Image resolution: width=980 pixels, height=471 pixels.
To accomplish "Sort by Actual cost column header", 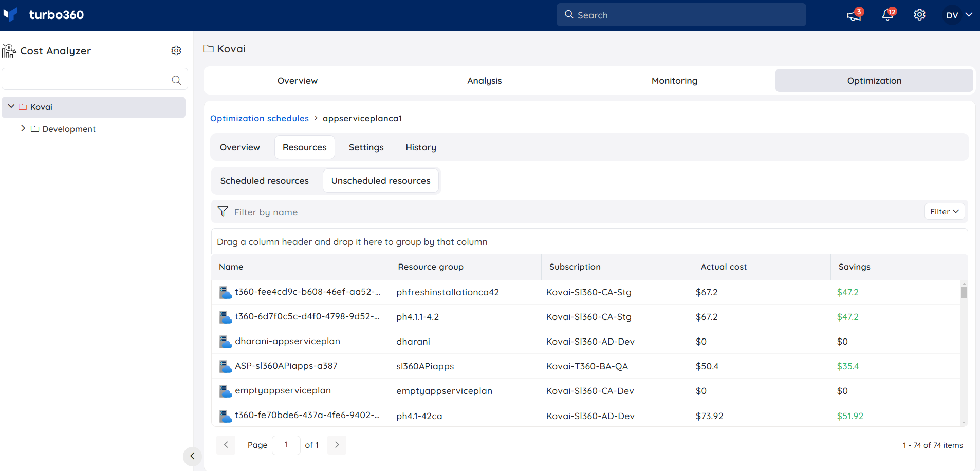I will (x=724, y=267).
